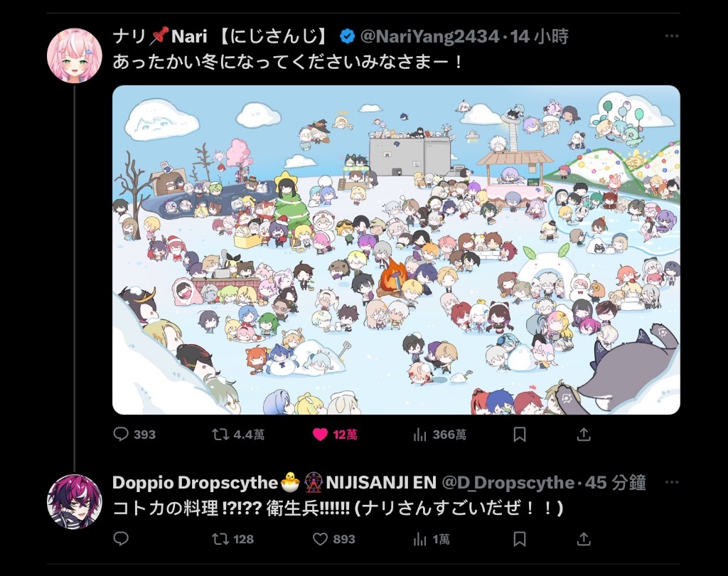Share Doppio Dropscythe's reply
This screenshot has height=576, width=728.
(584, 539)
